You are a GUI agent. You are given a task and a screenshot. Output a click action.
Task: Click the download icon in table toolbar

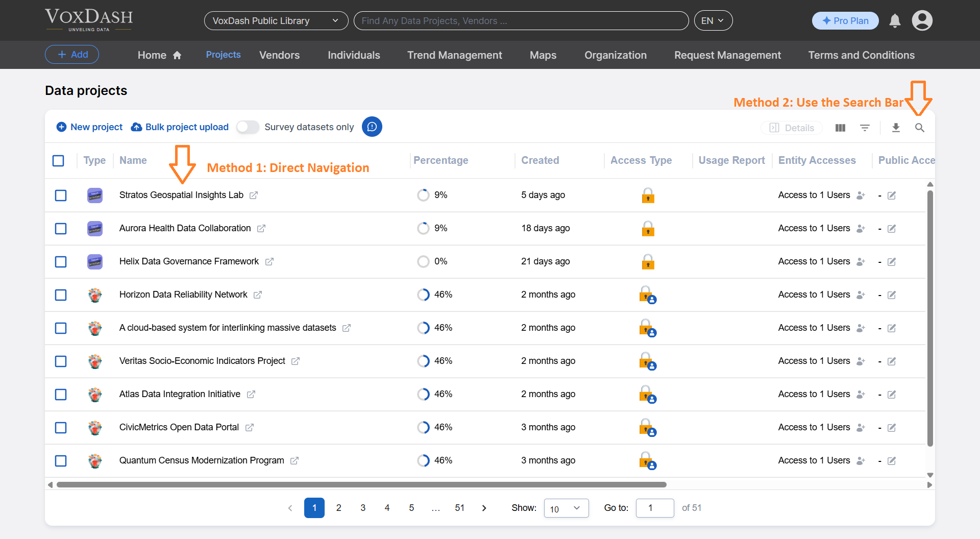(x=896, y=128)
